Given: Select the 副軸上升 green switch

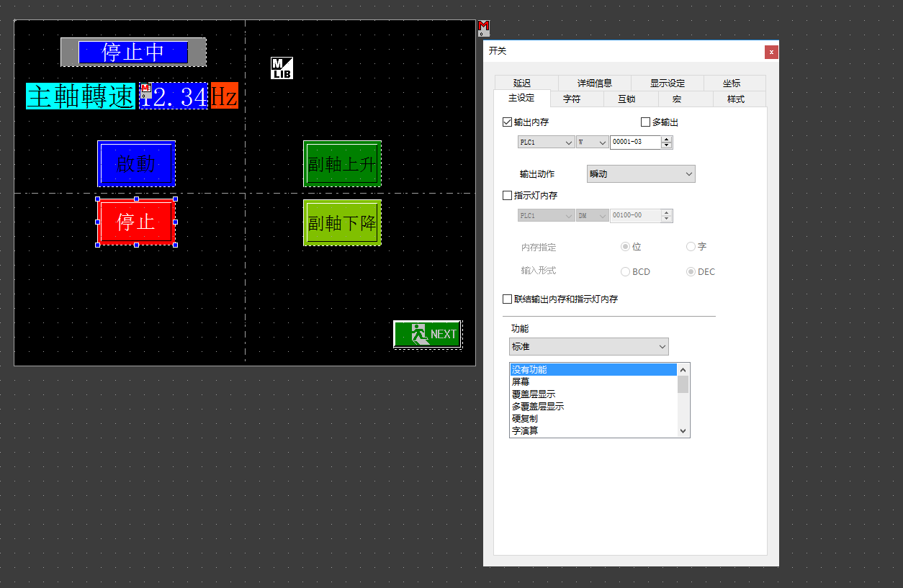Looking at the screenshot, I should [x=342, y=164].
